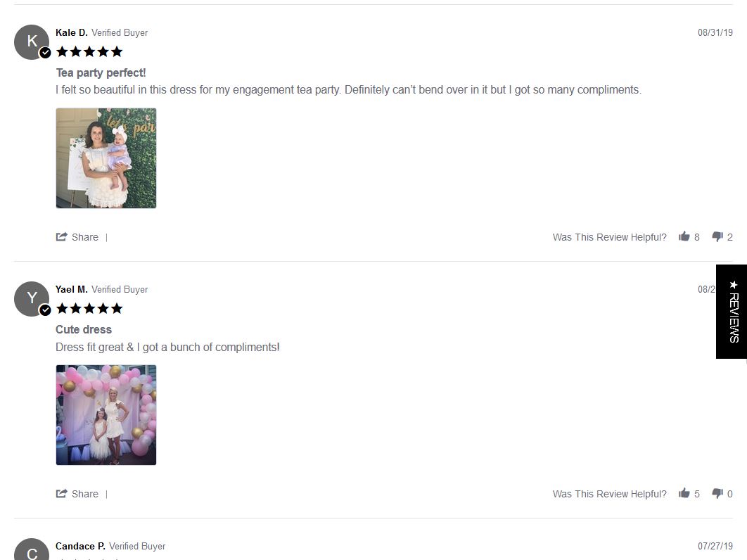The image size is (747, 560).
Task: Open the black REVIEWS side tab
Action: click(732, 312)
